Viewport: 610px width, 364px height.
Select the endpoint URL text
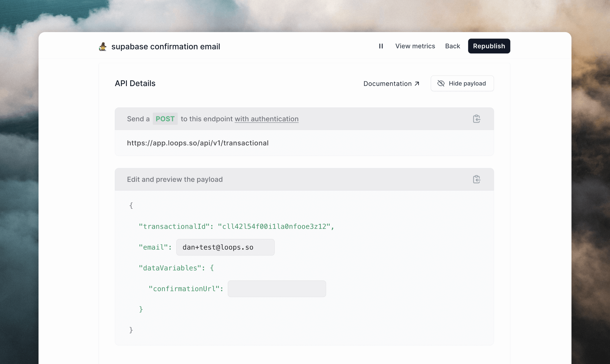tap(198, 143)
